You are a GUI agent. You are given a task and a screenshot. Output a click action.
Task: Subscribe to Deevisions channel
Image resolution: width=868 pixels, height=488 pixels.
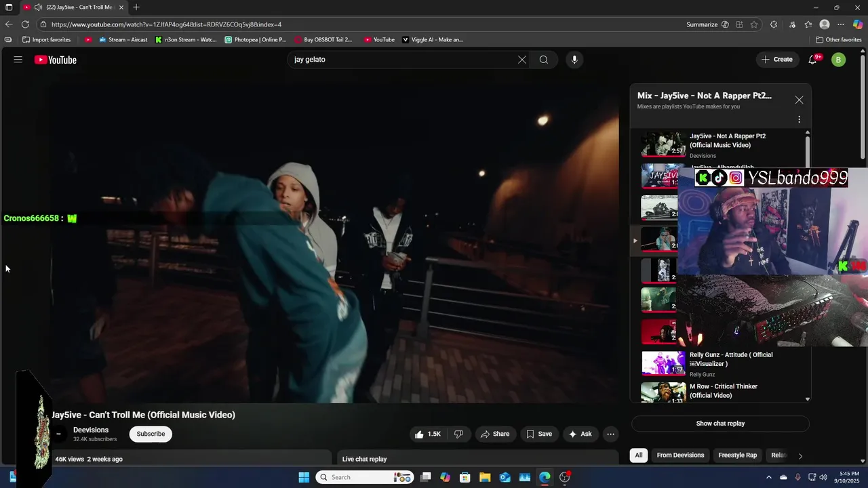[151, 434]
